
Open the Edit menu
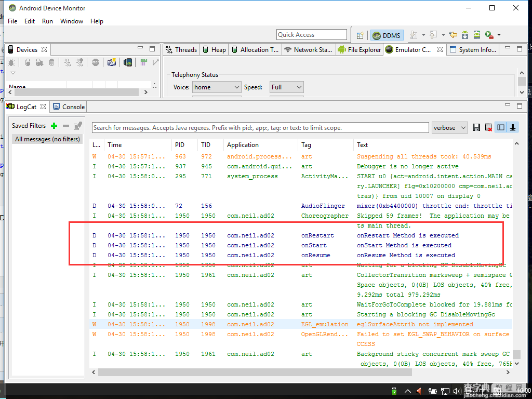point(30,21)
